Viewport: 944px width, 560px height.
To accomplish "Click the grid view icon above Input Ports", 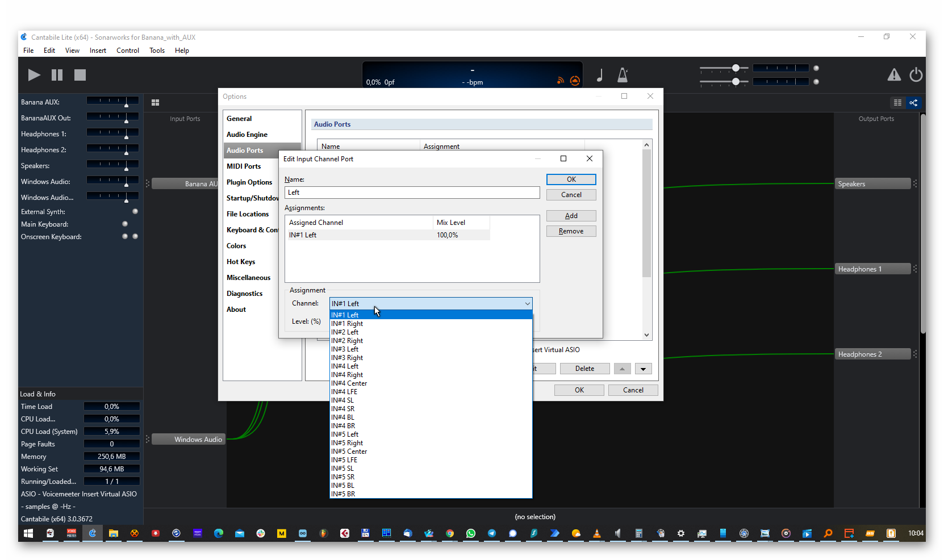I will click(155, 103).
